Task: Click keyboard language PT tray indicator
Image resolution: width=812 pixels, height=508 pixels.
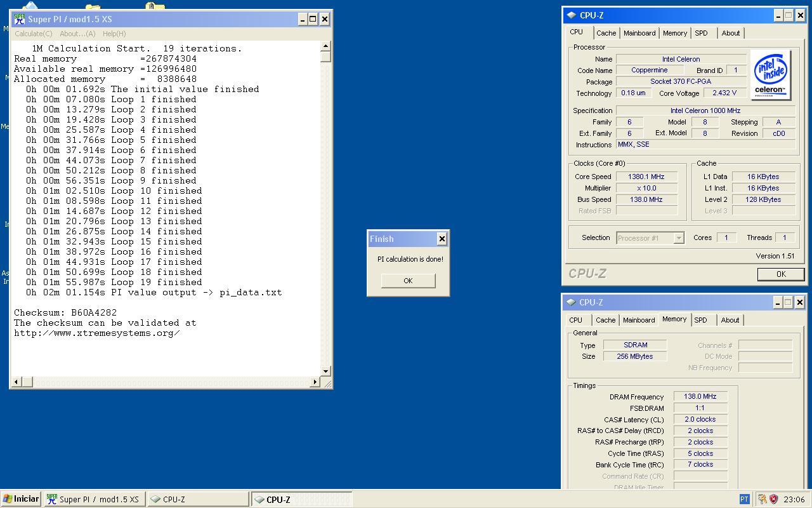Action: 745,499
